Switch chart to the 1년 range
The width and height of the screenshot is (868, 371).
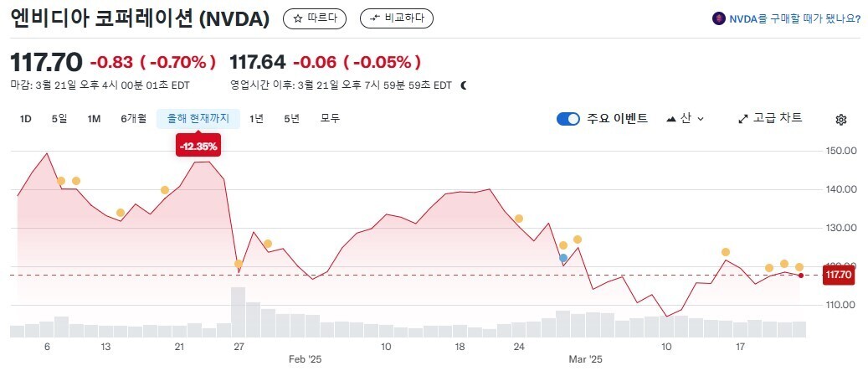coord(256,119)
